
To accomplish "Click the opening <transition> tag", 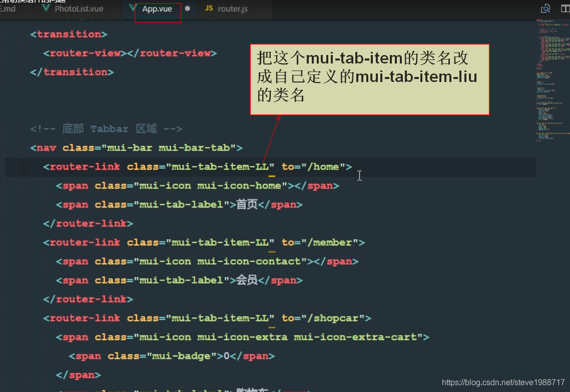I will coord(69,34).
